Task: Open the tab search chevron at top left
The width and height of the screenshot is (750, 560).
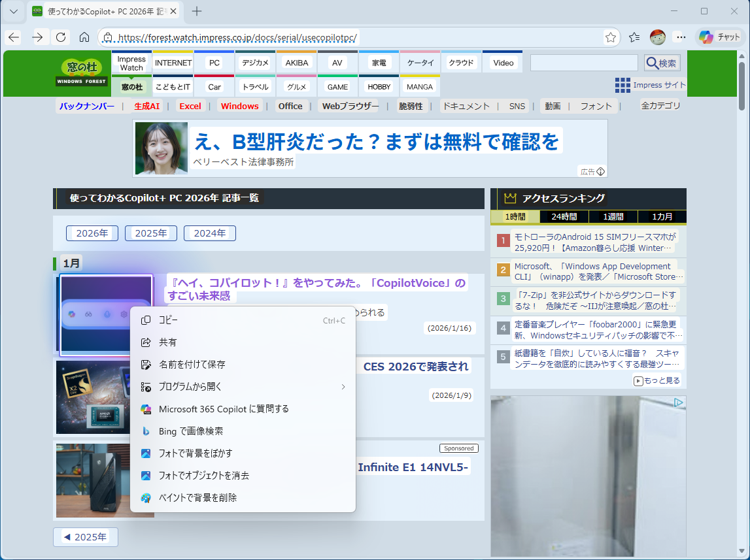Action: point(14,11)
